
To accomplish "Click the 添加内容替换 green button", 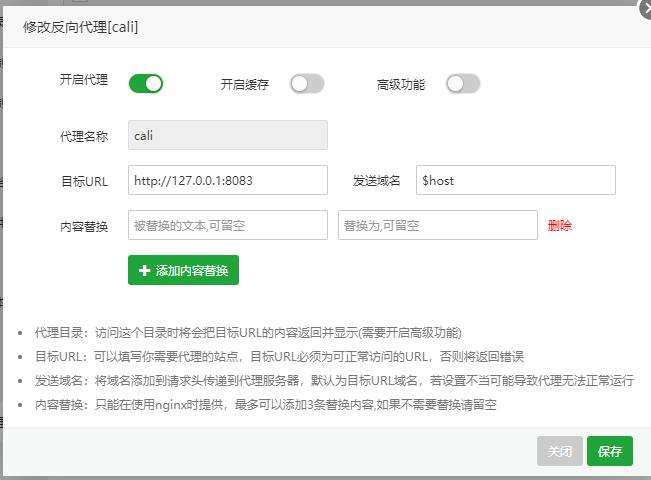I will coord(183,270).
